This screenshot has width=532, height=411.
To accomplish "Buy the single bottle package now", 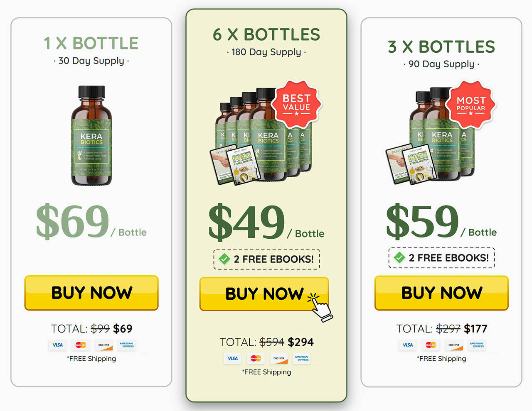I will click(91, 293).
